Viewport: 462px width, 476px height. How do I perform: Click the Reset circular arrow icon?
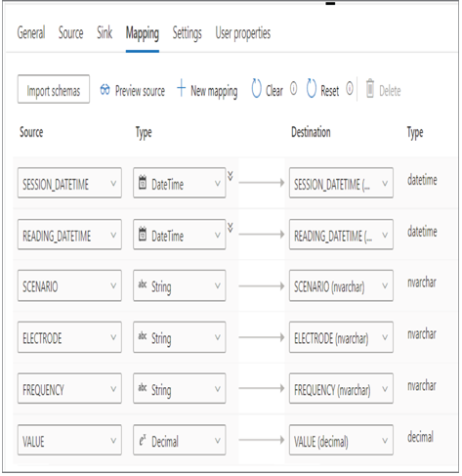click(x=312, y=88)
